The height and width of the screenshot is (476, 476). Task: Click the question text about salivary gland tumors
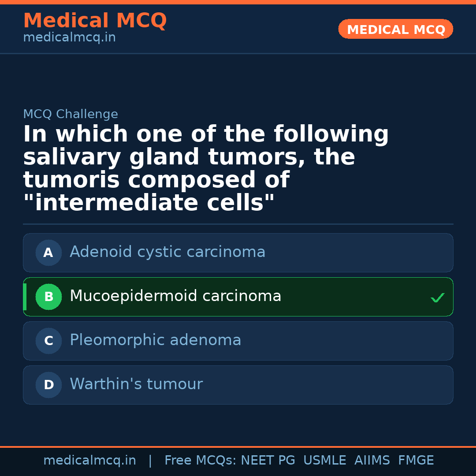[x=206, y=168]
